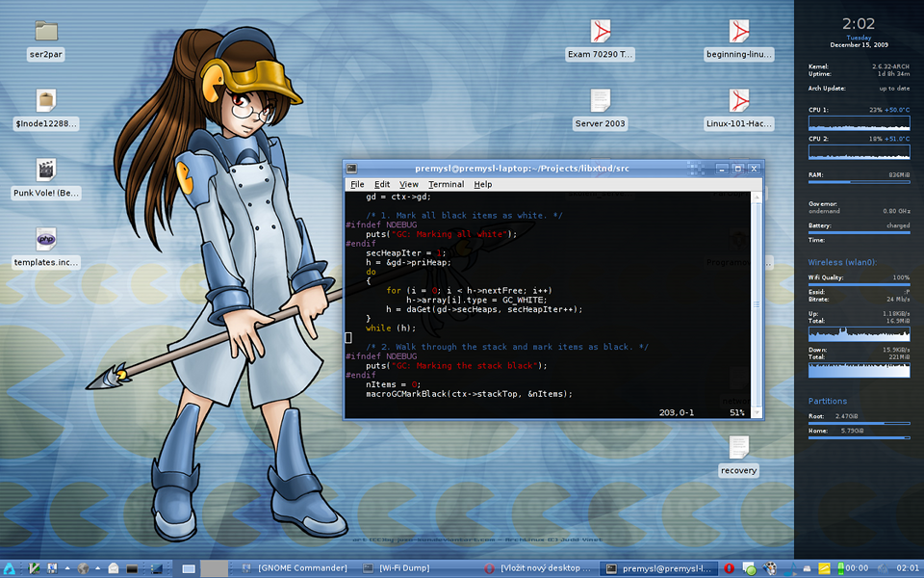Viewport: 924px width, 578px height.
Task: Click the 'h->array[i].type = GC_WHITE;' line
Action: 475,301
